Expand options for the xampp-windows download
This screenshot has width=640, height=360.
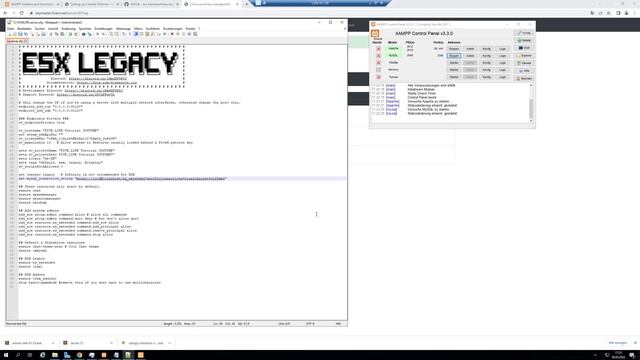170,343
